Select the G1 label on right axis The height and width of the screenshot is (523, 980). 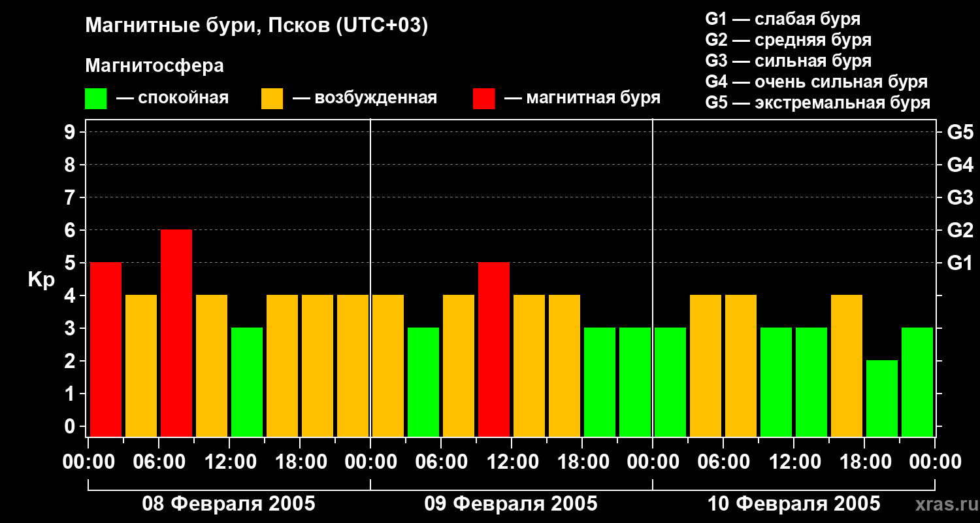tap(960, 263)
